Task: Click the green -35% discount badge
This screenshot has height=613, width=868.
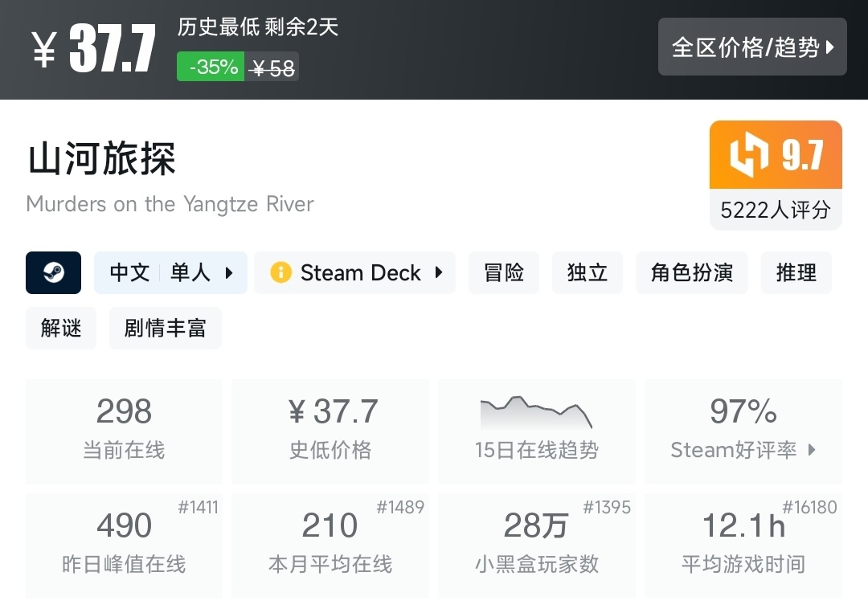Action: click(x=211, y=67)
